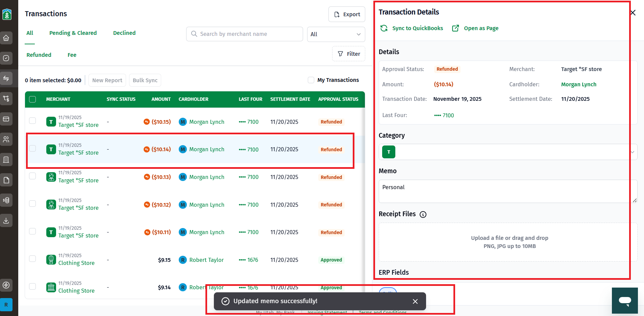Image resolution: width=644 pixels, height=316 pixels.
Task: Click the Approved status on $9.15 row
Action: (x=331, y=260)
